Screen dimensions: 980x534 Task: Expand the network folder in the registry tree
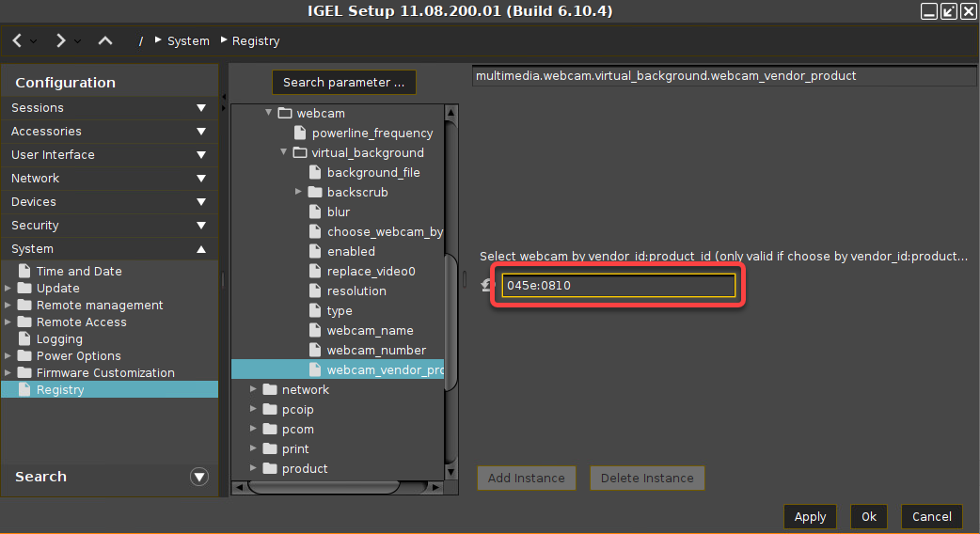click(253, 389)
